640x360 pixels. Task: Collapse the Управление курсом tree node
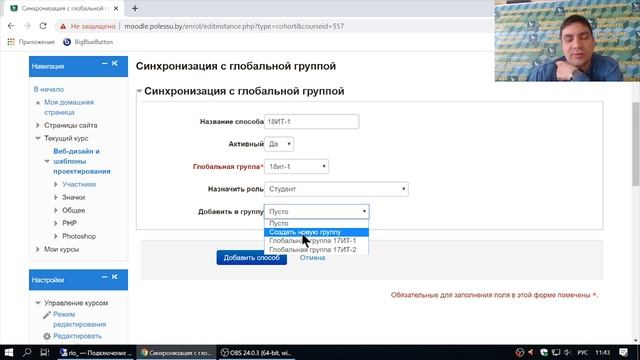point(38,303)
